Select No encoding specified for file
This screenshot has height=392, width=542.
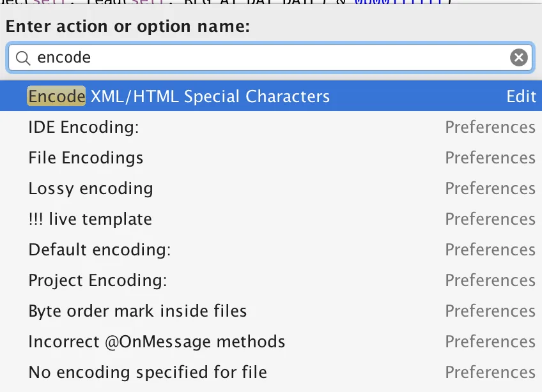coord(148,372)
